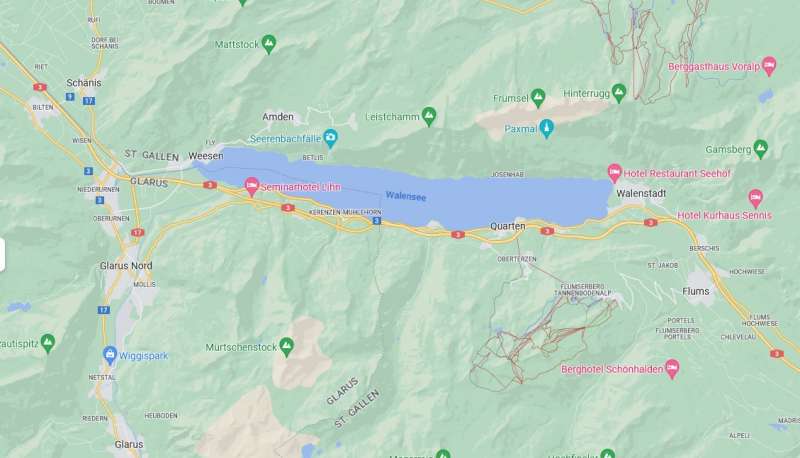Click the Flums town label
The image size is (800, 458).
(695, 291)
